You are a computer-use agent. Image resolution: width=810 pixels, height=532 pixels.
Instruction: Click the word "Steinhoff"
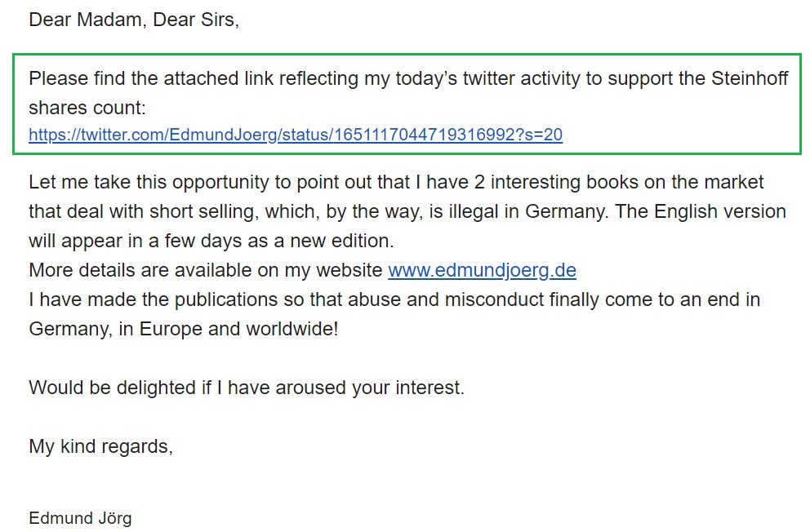(x=750, y=79)
